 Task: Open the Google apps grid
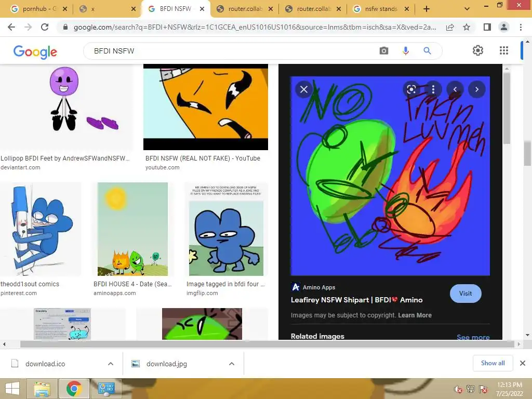coord(504,50)
